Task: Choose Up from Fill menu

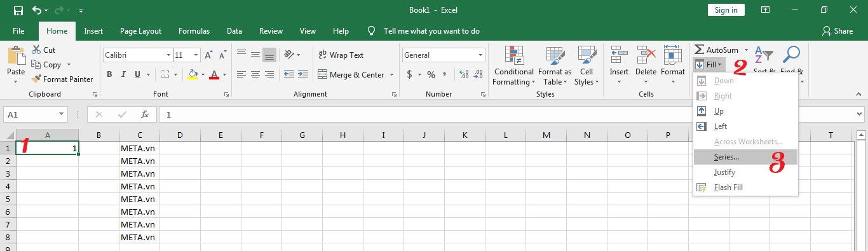Action: [745, 111]
